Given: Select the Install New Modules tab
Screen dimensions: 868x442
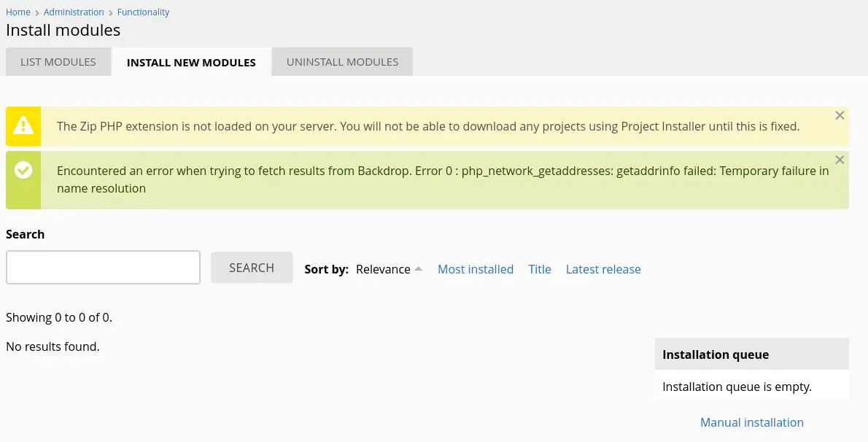Looking at the screenshot, I should click(x=191, y=62).
